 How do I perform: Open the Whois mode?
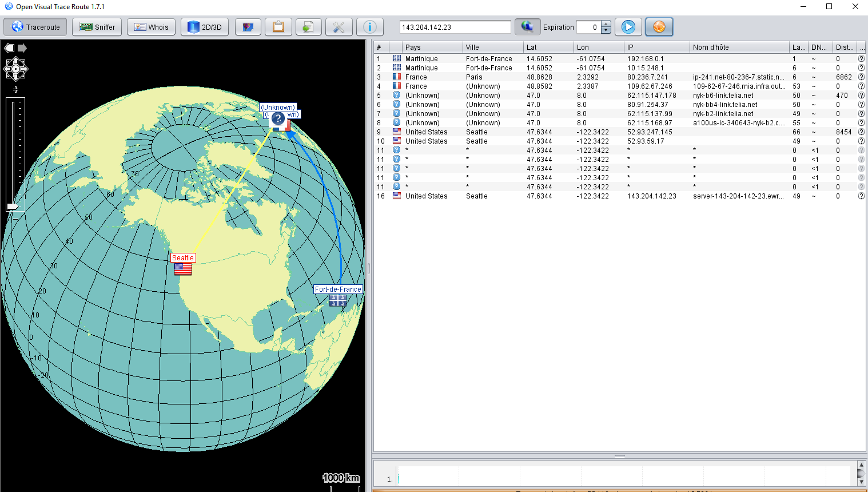152,27
